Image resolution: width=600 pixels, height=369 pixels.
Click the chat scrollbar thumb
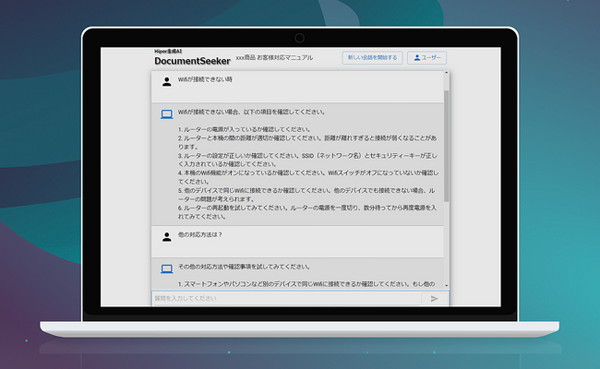[446, 146]
